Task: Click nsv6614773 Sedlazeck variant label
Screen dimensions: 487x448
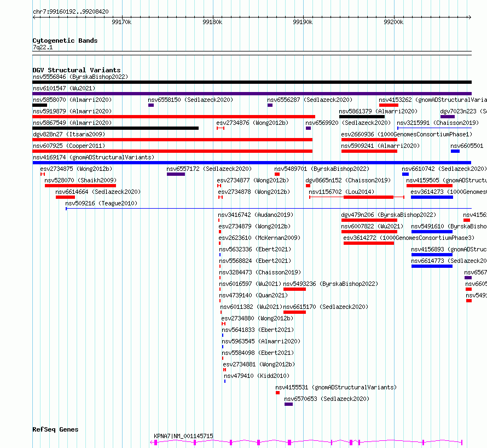Action: click(449, 261)
